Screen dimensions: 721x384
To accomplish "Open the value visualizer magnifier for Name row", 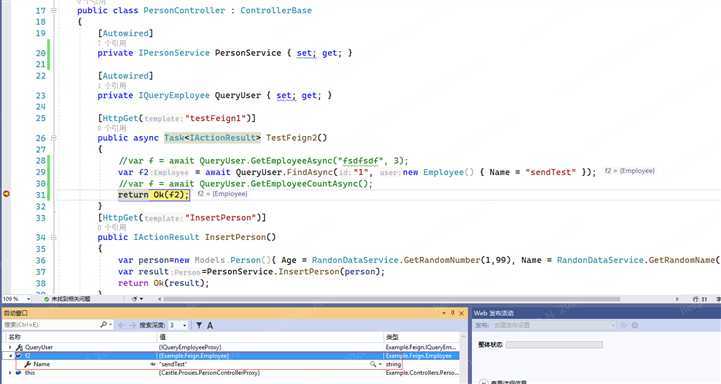I will 373,364.
